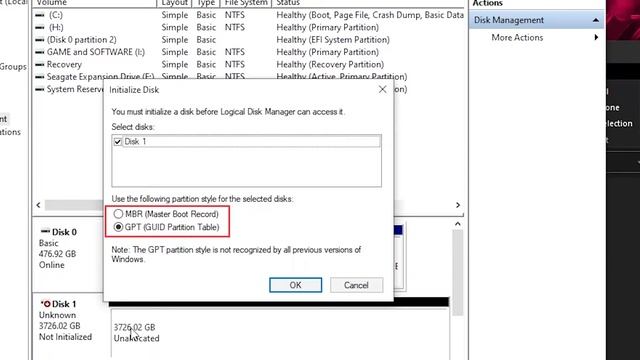Screen dimensions: 640x360
Task: Click Healthy (Recovery Partition) status cell
Action: [x=330, y=64]
